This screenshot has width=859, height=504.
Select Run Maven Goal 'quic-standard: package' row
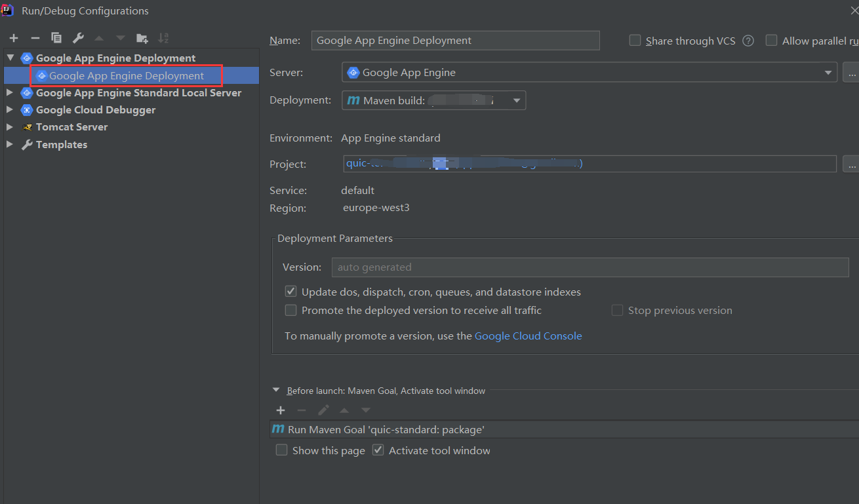565,430
